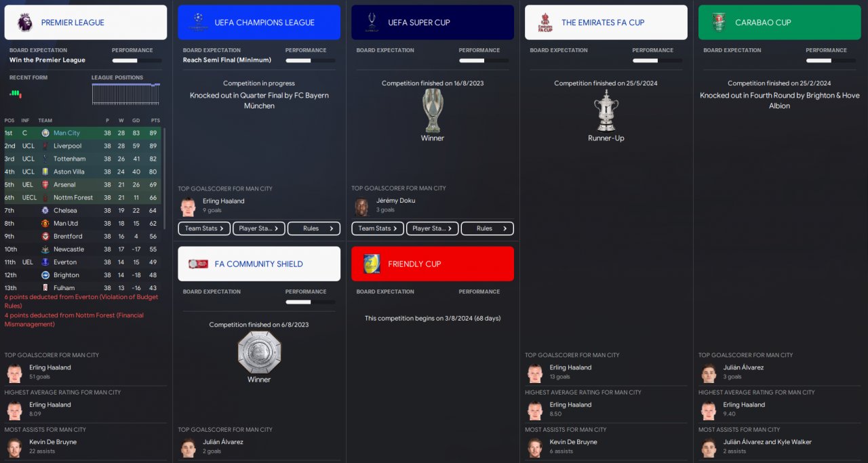Open Super Cup Player Stats button
The image size is (868, 463).
pos(433,228)
